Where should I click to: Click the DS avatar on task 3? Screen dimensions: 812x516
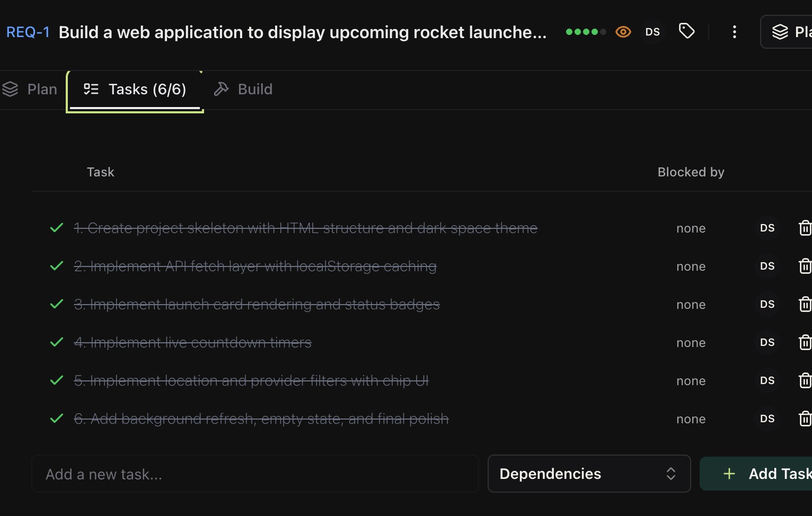tap(767, 304)
